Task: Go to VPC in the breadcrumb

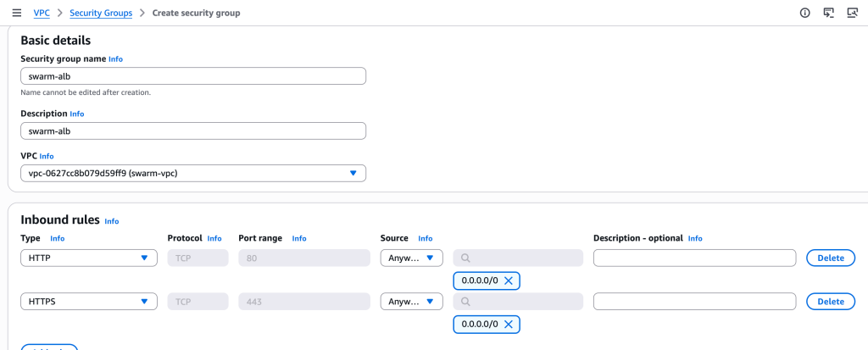Action: [42, 13]
